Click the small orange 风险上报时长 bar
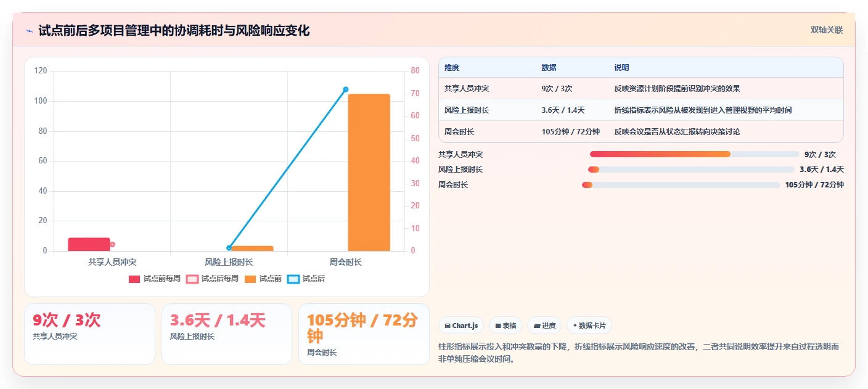Screen dimensions: 868x389 click(252, 248)
